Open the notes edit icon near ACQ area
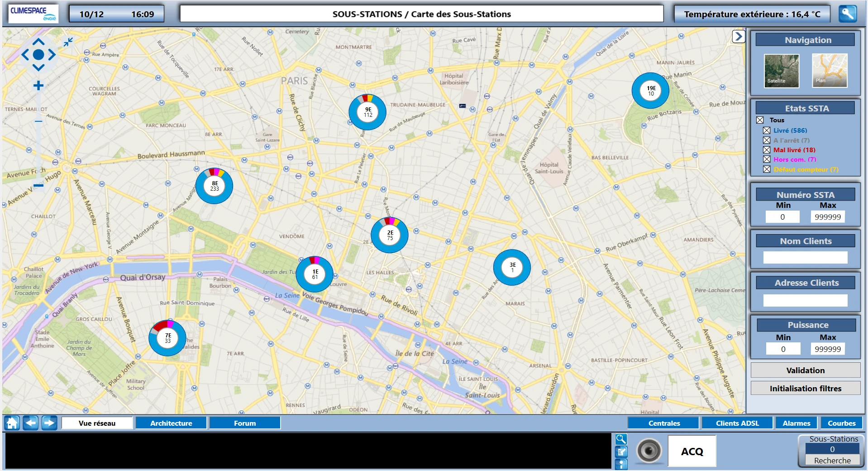This screenshot has width=868, height=471. (x=621, y=451)
